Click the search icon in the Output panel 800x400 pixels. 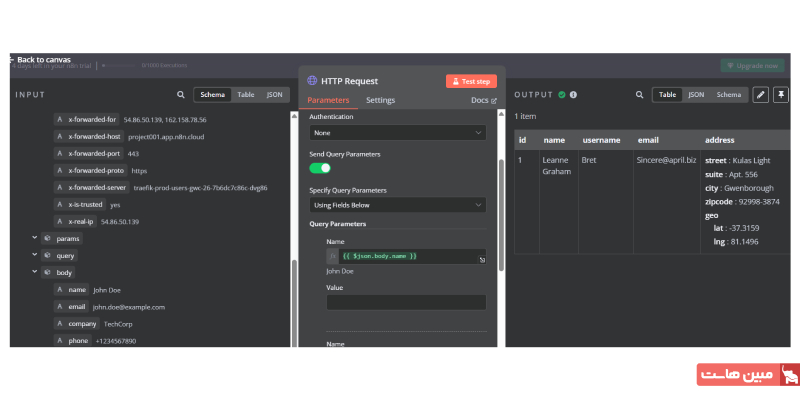click(640, 95)
